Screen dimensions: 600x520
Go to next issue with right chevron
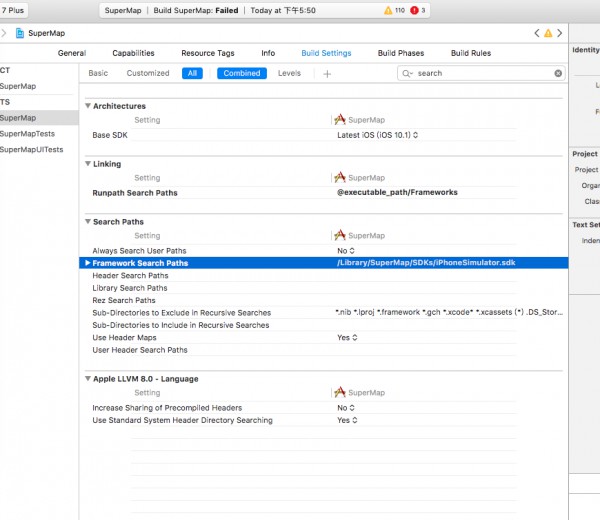[559, 33]
